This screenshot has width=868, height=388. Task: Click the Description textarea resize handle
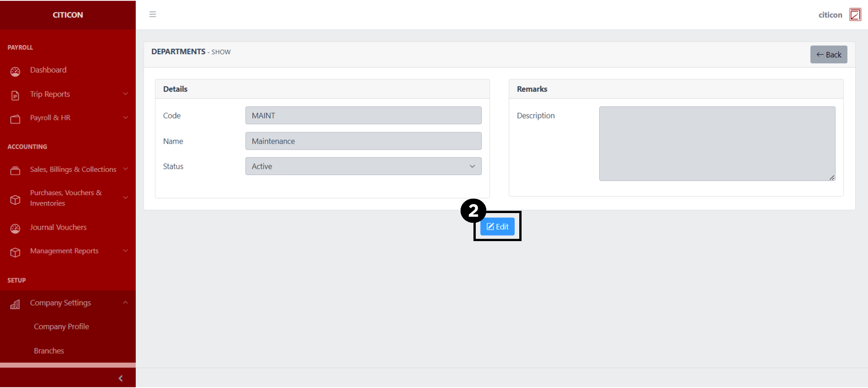[x=832, y=178]
